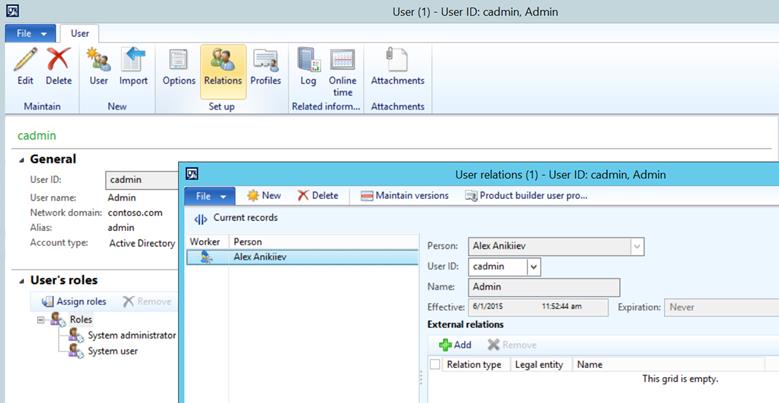Click the highlighted Relations icon
The image size is (779, 403).
[x=223, y=59]
